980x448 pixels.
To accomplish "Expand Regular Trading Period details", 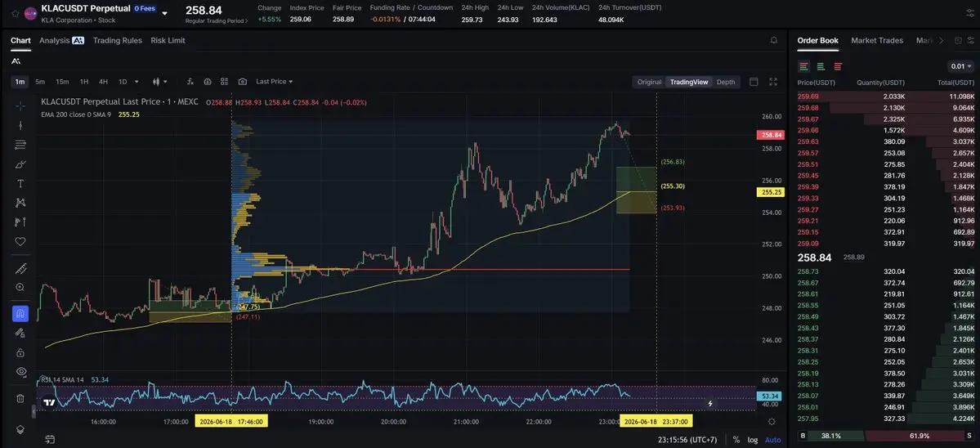I will pos(217,20).
